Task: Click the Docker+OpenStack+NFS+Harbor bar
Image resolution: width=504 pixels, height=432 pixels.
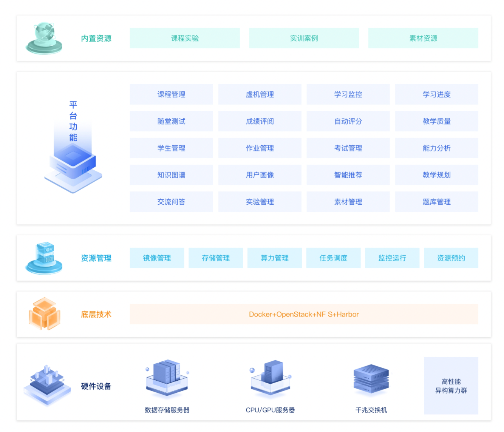Action: [x=304, y=314]
